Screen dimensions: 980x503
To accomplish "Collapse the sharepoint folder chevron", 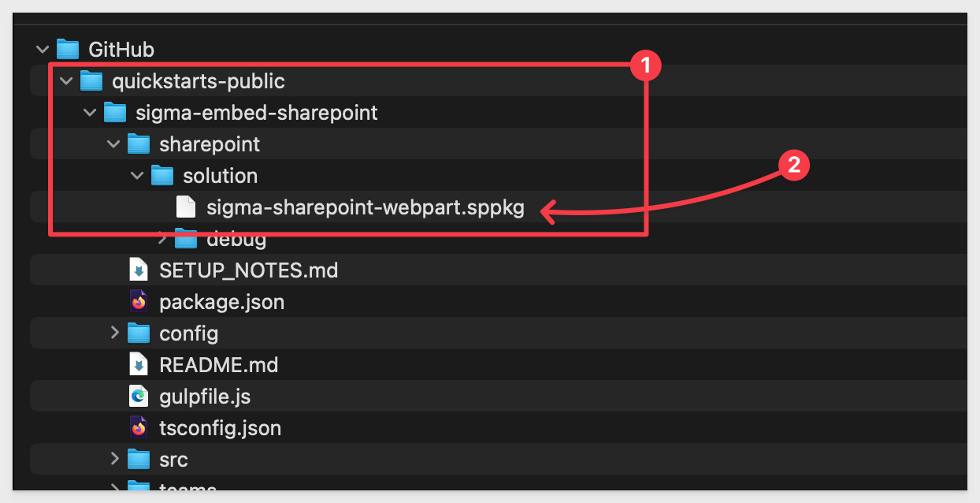I will pos(113,144).
